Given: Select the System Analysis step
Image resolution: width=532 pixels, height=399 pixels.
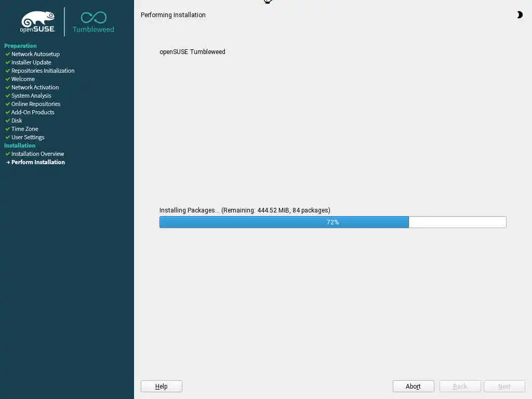Looking at the screenshot, I should [31, 96].
